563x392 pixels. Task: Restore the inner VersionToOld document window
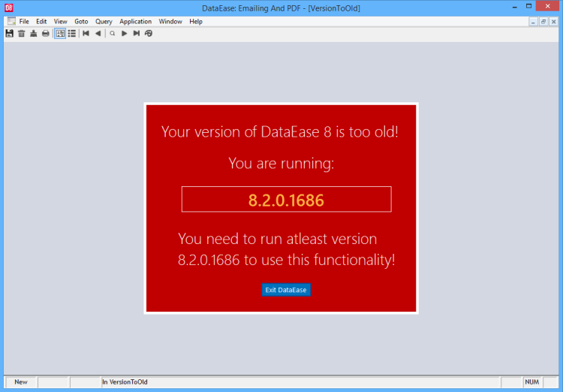coord(543,22)
